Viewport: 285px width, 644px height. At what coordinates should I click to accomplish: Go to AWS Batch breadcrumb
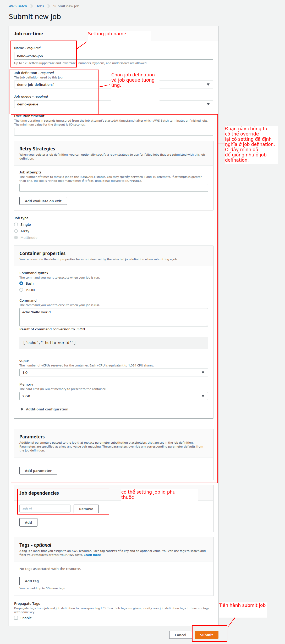point(18,6)
